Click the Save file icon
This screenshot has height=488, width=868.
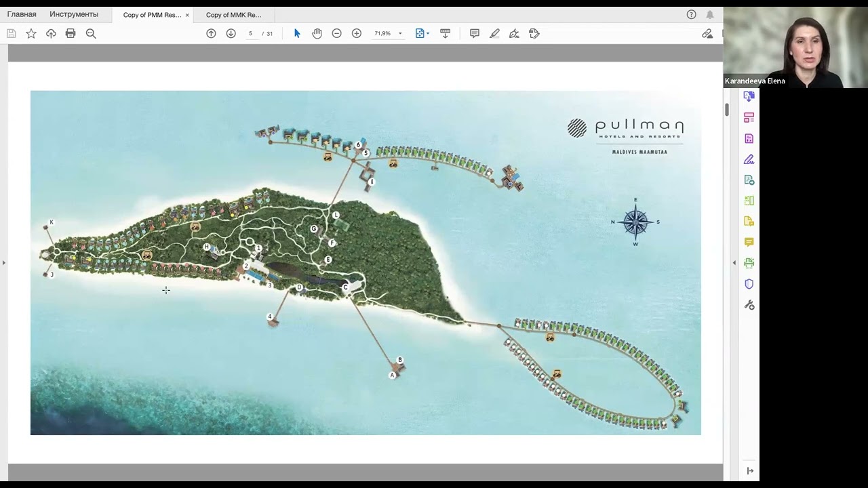(x=11, y=33)
